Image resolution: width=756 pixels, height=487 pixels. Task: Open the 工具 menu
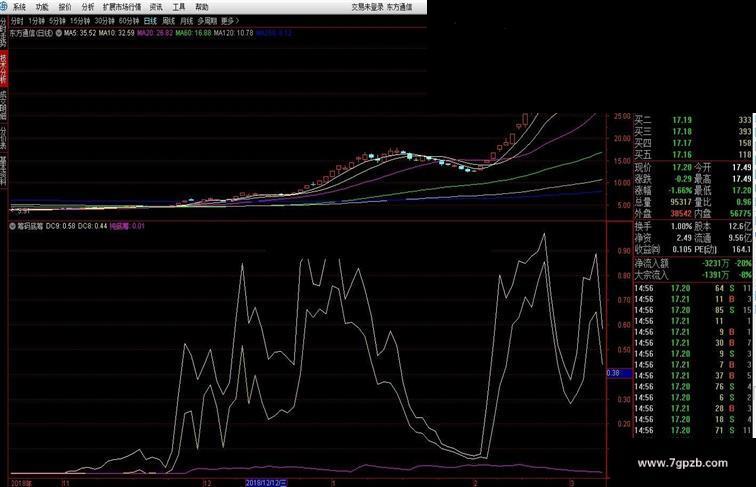(179, 7)
